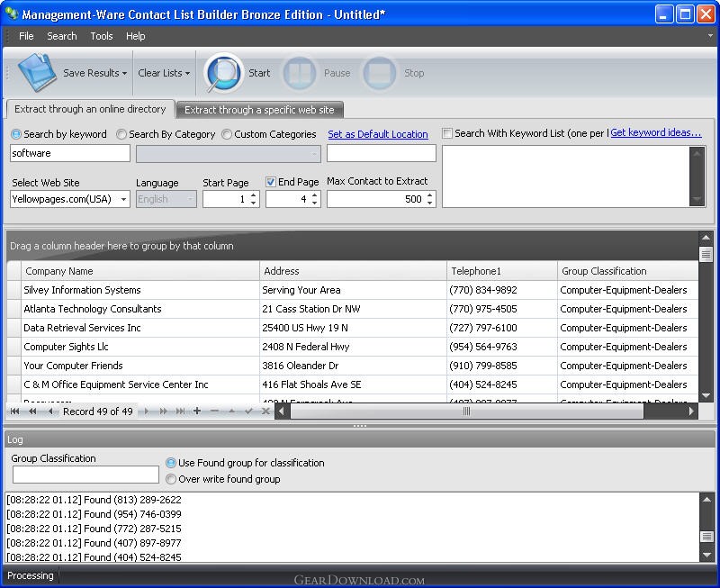Go to previous record in navigator
The image size is (720, 588).
click(x=50, y=412)
